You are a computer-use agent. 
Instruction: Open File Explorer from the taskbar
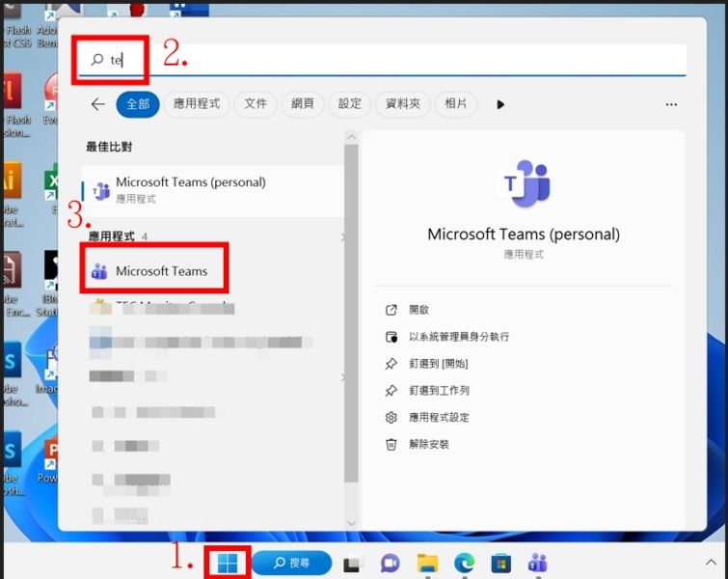click(427, 564)
